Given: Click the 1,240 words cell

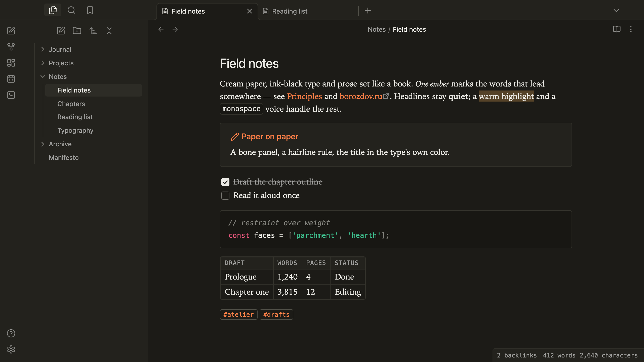Looking at the screenshot, I should pos(288,277).
